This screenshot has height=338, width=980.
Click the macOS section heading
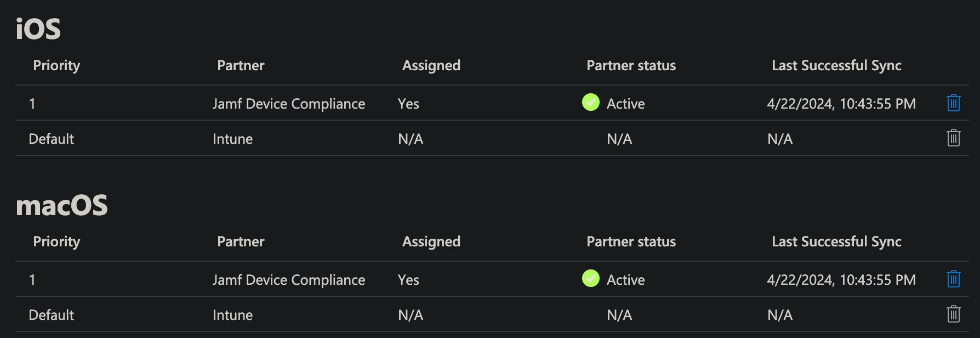tap(62, 205)
